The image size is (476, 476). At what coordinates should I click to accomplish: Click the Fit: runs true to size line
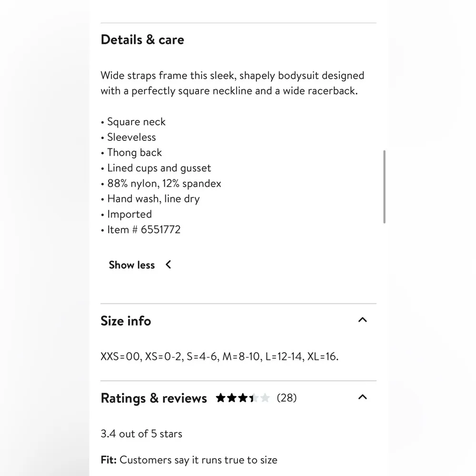tap(189, 460)
